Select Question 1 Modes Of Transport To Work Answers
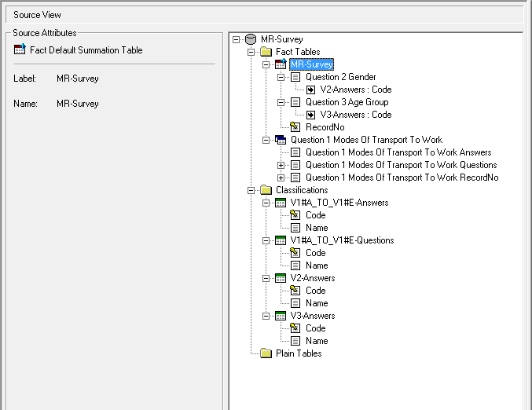Viewport: 532px width, 410px height. coord(398,152)
